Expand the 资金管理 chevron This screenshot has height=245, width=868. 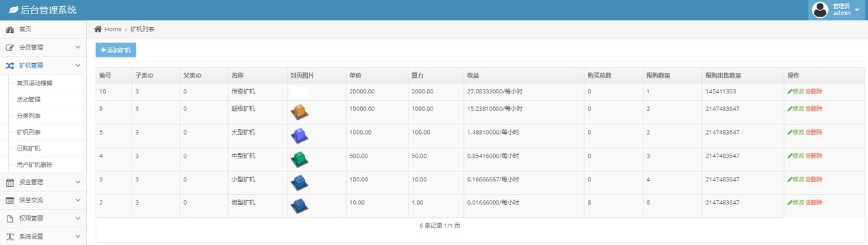[78, 182]
